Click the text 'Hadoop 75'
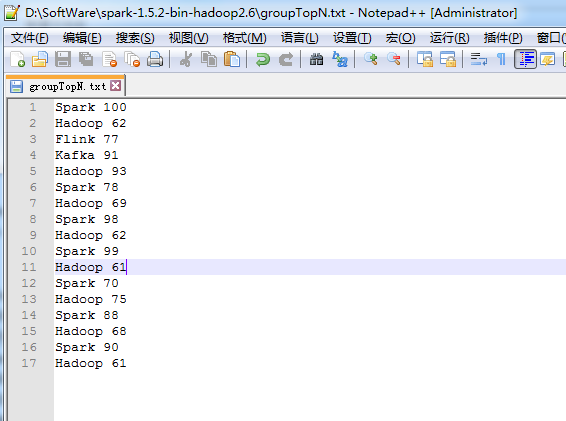Screen dimensions: 566x421 click(x=91, y=299)
